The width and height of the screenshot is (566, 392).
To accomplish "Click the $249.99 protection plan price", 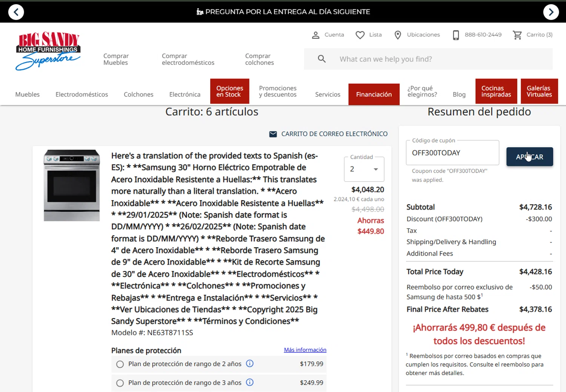I will click(x=311, y=383).
